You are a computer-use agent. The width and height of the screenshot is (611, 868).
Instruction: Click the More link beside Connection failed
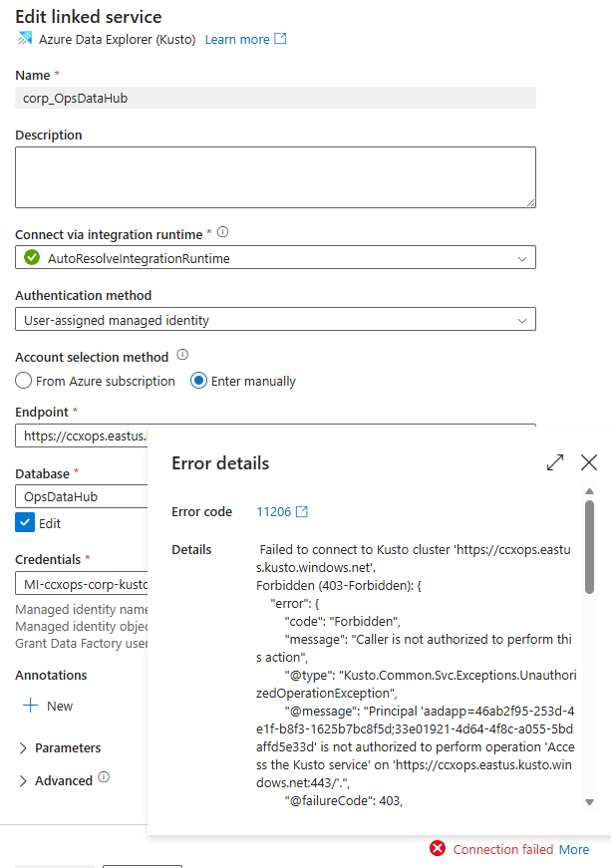click(x=574, y=849)
